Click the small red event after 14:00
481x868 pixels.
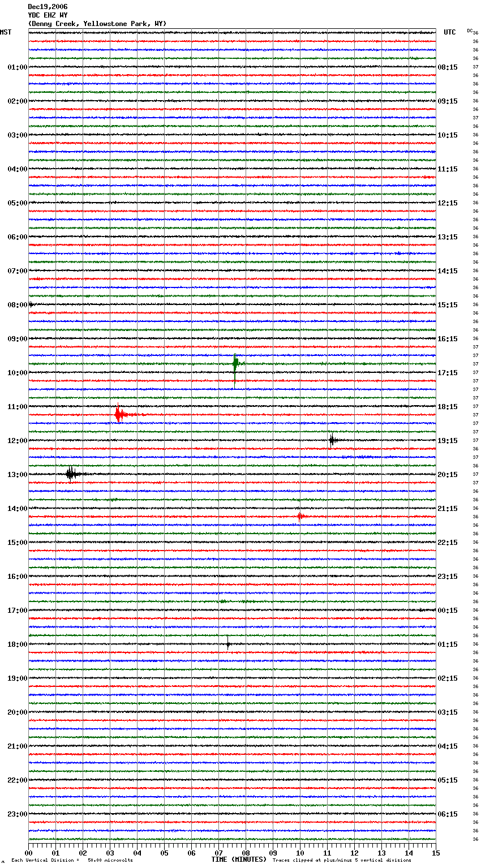(x=300, y=516)
